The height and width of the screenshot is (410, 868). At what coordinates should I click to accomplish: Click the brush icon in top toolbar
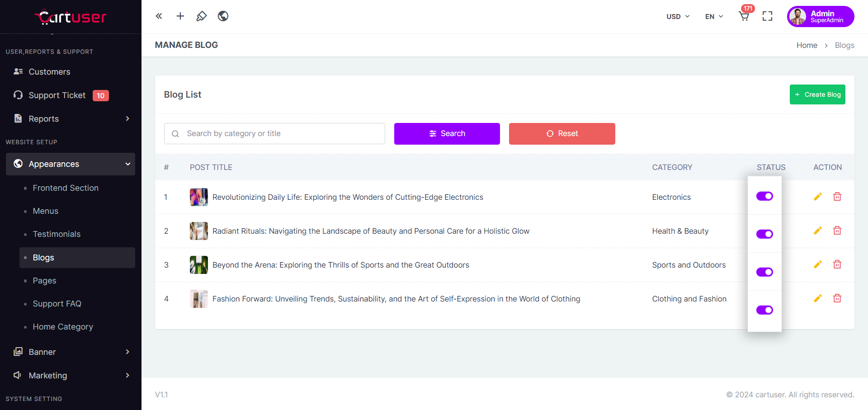click(x=201, y=16)
